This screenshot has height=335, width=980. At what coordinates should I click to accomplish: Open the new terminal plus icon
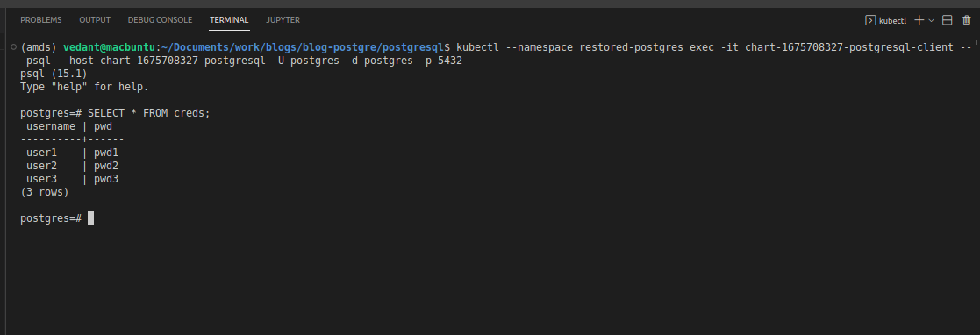[x=919, y=20]
